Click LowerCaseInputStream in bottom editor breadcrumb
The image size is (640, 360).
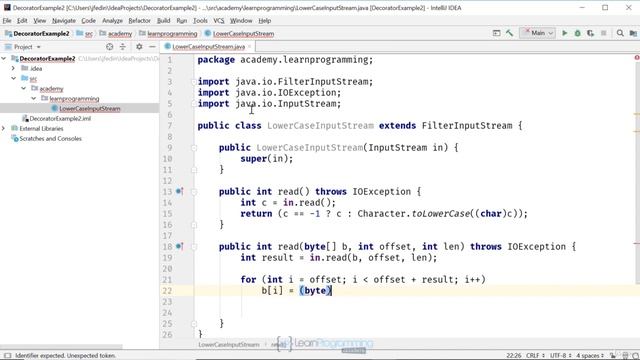229,344
